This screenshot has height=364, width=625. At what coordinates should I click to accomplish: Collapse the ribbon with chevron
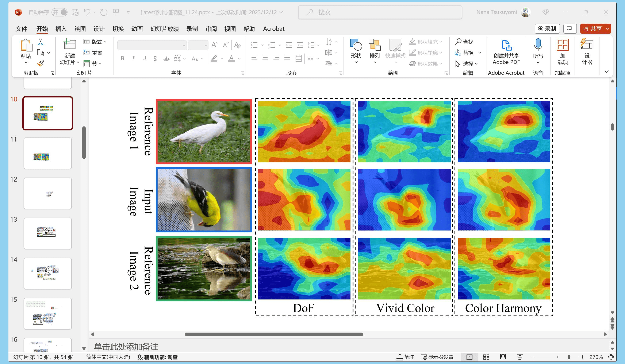point(606,72)
